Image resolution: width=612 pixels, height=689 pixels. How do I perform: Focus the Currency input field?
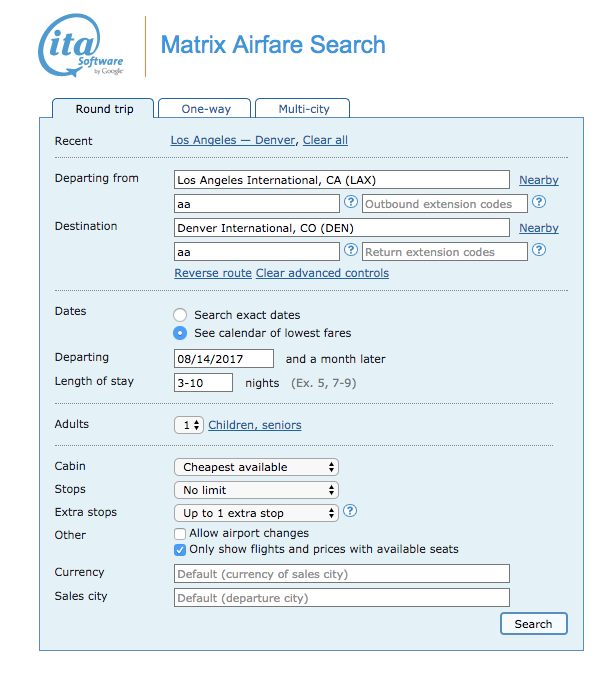point(342,573)
